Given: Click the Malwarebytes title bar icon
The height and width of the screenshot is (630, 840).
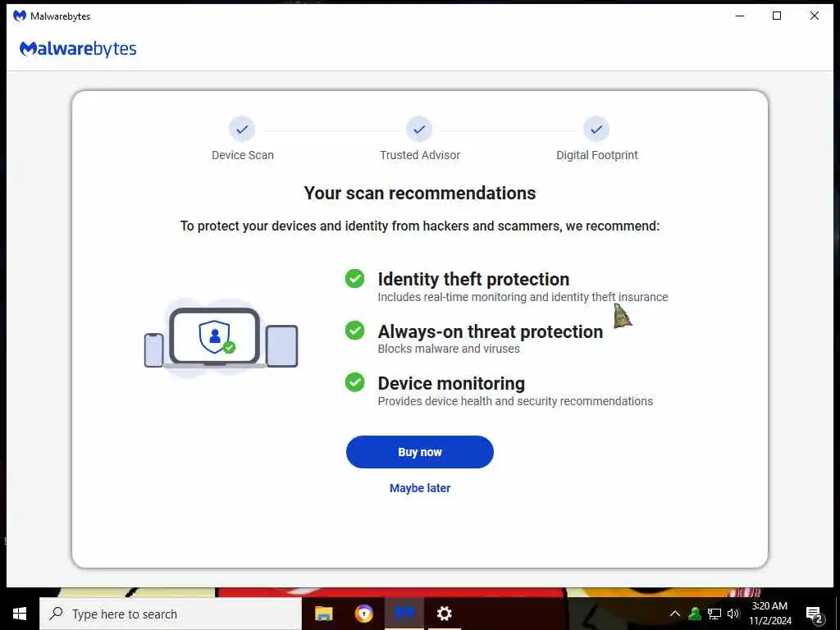Looking at the screenshot, I should pos(20,16).
